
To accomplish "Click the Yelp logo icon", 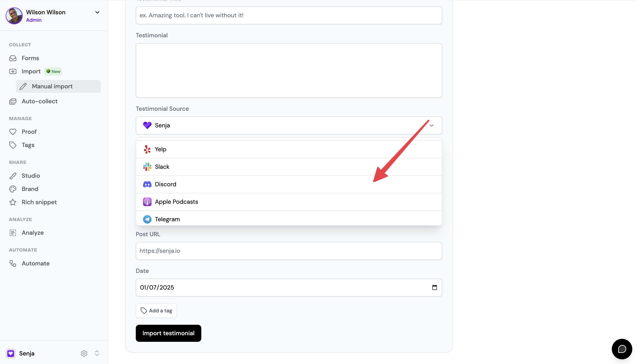I will click(x=147, y=149).
